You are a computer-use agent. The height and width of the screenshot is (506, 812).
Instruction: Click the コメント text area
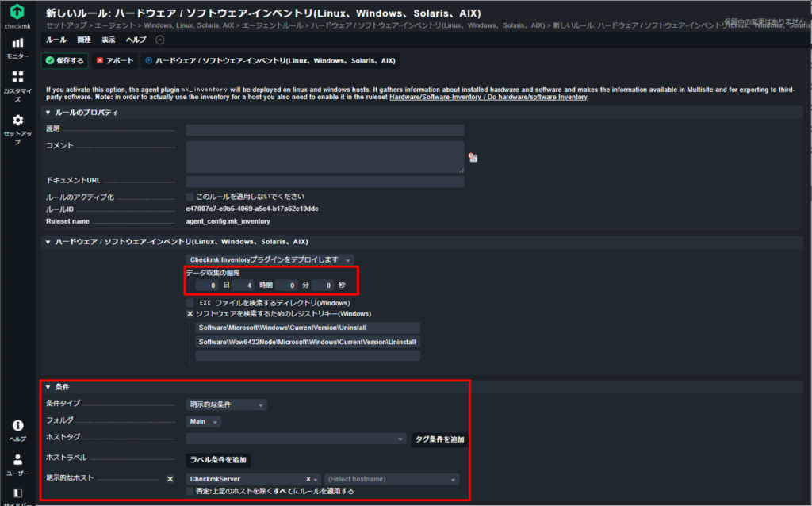324,157
